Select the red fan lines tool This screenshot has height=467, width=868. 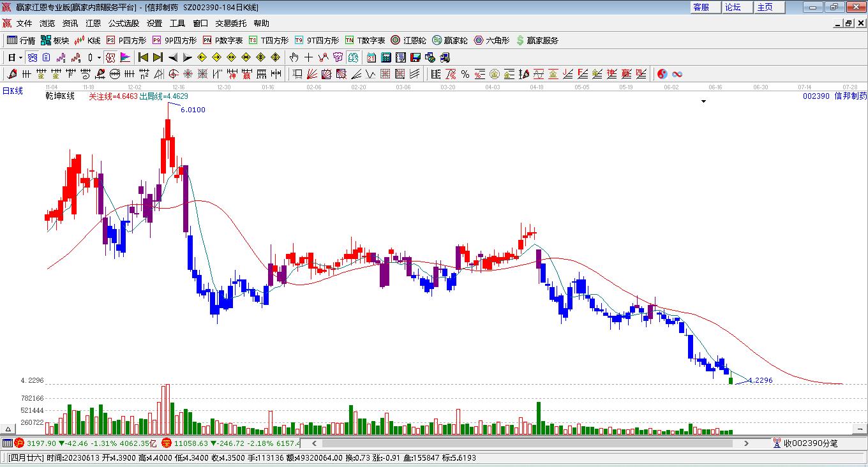312,74
